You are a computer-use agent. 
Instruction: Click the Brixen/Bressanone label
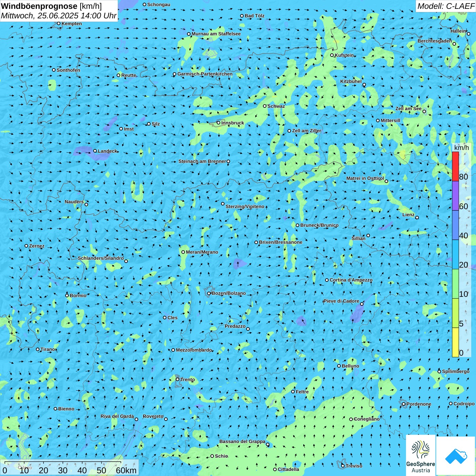[x=280, y=242]
